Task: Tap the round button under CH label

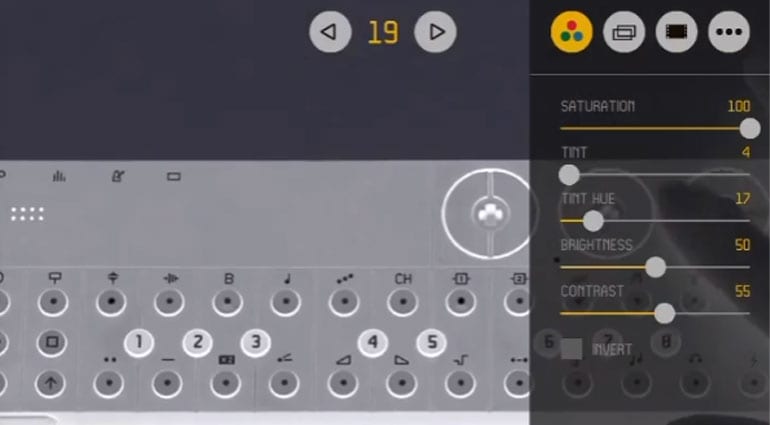Action: point(403,301)
